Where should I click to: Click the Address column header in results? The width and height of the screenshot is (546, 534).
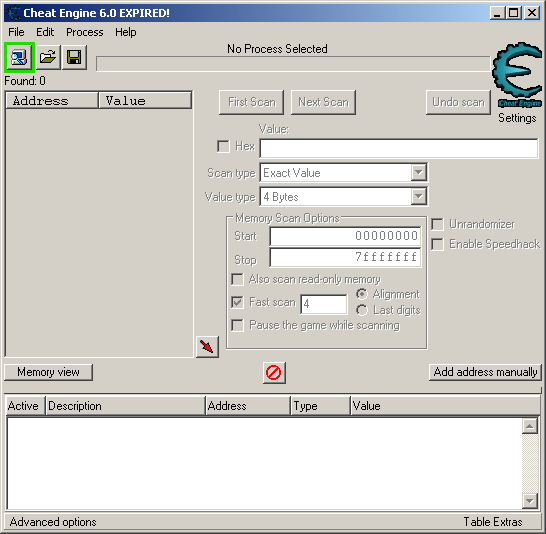52,101
